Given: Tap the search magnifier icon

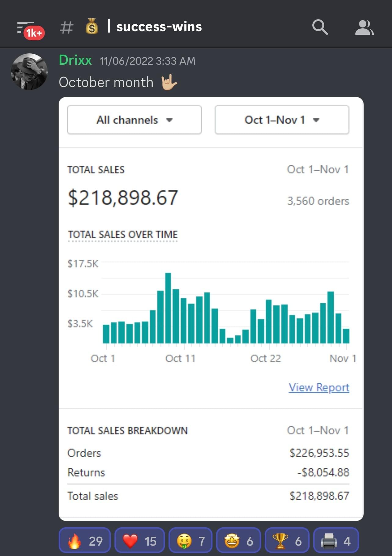Looking at the screenshot, I should point(320,27).
